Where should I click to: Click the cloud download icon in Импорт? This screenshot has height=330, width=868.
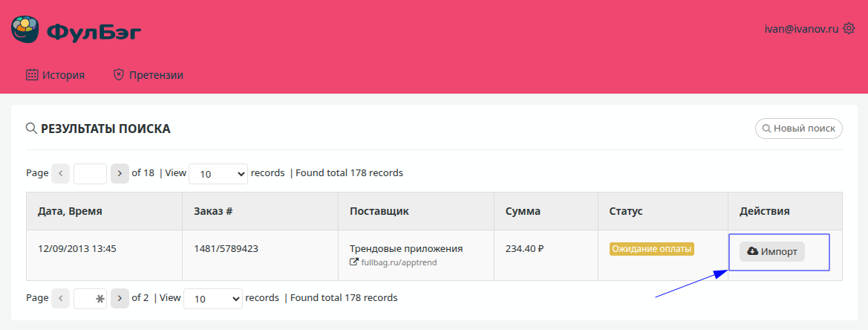tap(752, 252)
